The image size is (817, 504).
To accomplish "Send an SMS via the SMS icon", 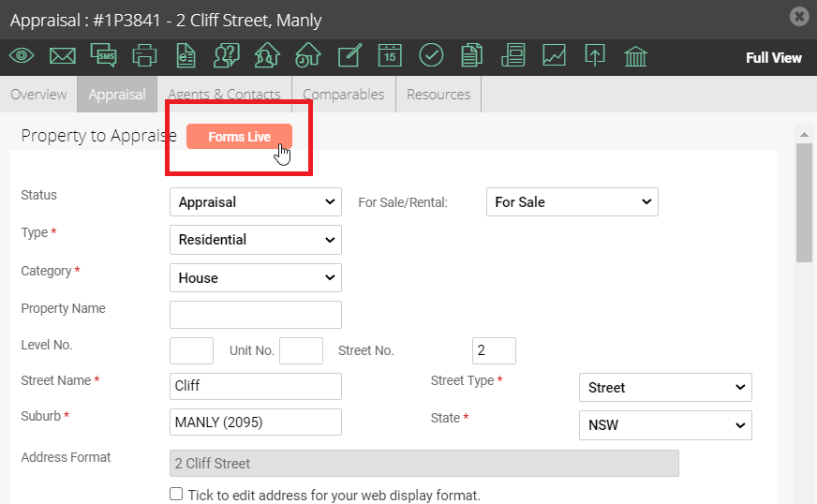I will [x=103, y=55].
